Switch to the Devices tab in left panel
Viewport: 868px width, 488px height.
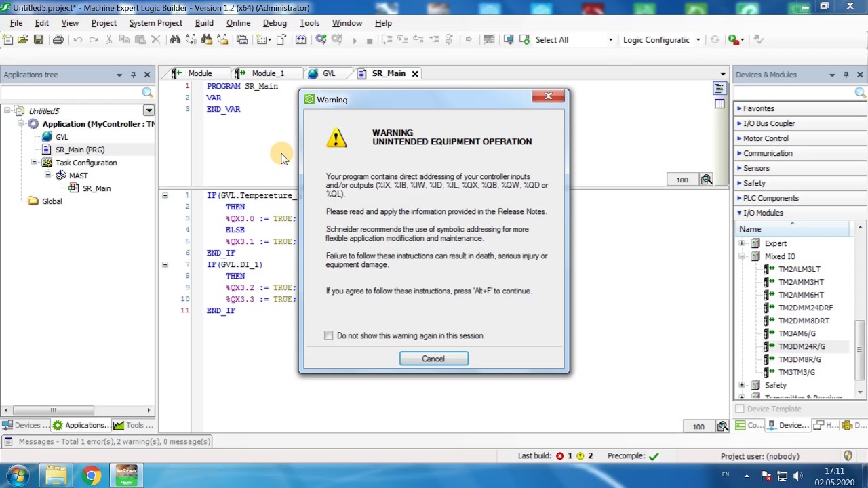pos(26,425)
